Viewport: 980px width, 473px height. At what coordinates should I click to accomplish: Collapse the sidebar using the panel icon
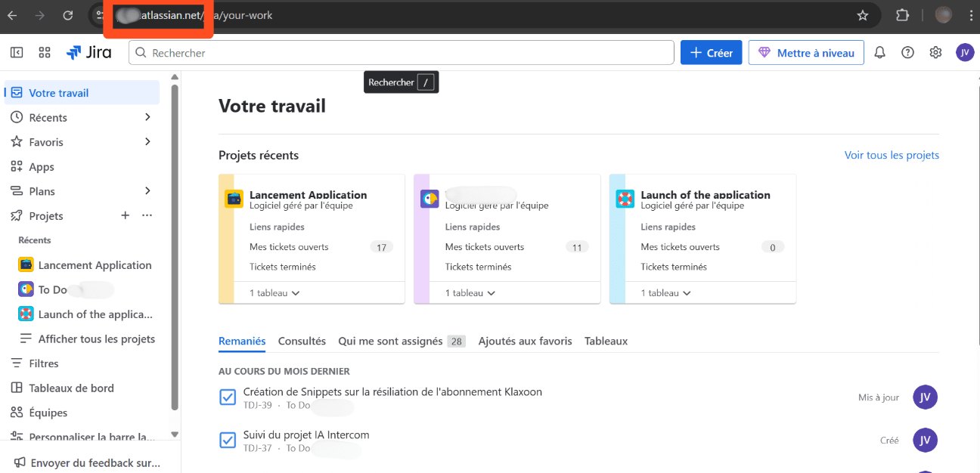click(17, 53)
